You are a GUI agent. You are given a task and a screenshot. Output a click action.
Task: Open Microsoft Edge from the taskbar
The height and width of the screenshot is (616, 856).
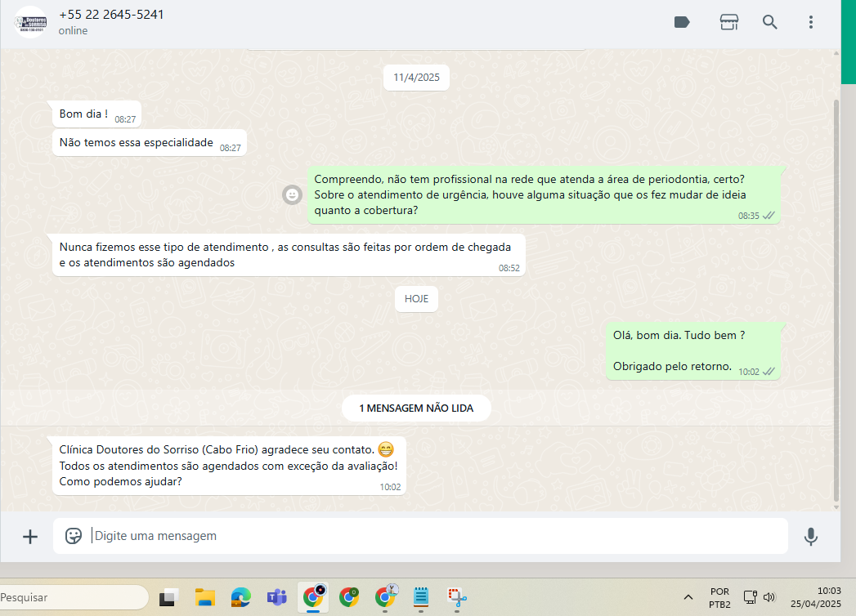[x=240, y=597]
